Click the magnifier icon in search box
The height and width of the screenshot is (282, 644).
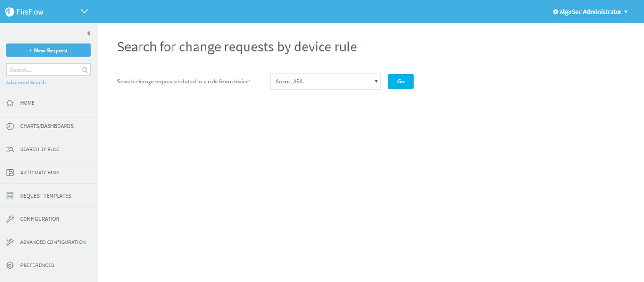[85, 70]
